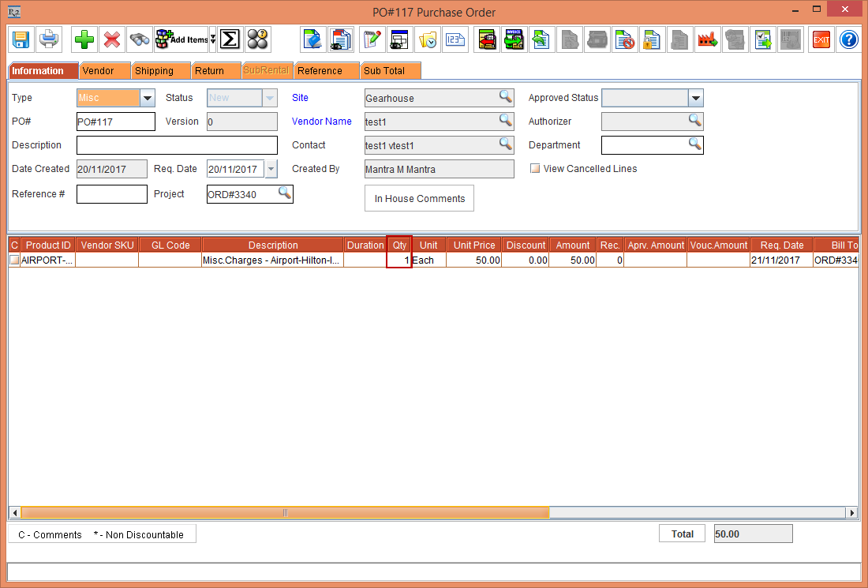Open search with the binoculars icon

(x=140, y=39)
